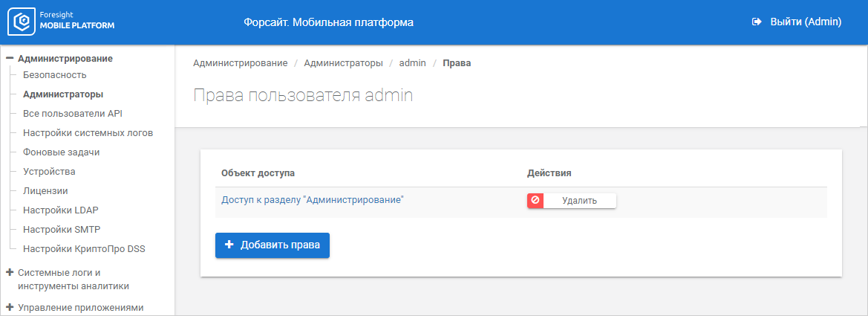868x316 pixels.
Task: Open Фоновые задачи menu item
Action: [x=61, y=152]
